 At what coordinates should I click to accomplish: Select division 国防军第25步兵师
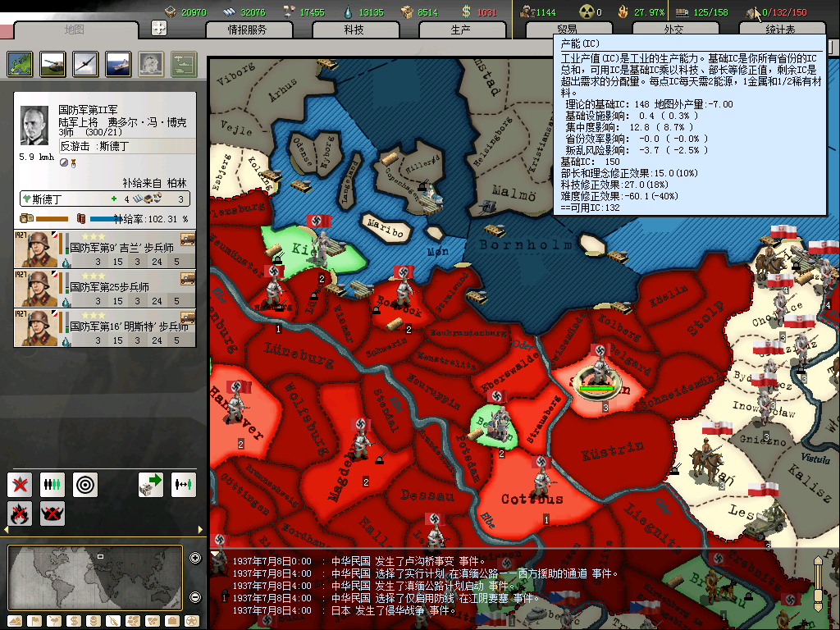105,288
